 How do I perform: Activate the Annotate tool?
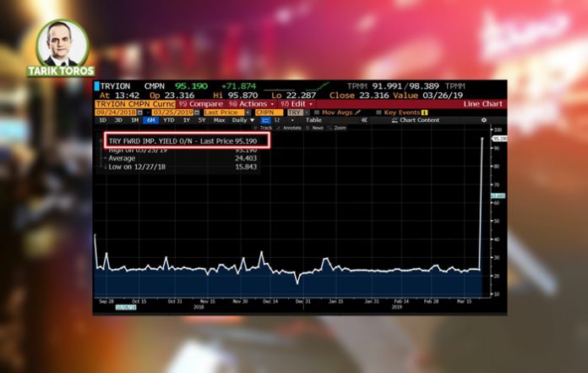[x=289, y=128]
